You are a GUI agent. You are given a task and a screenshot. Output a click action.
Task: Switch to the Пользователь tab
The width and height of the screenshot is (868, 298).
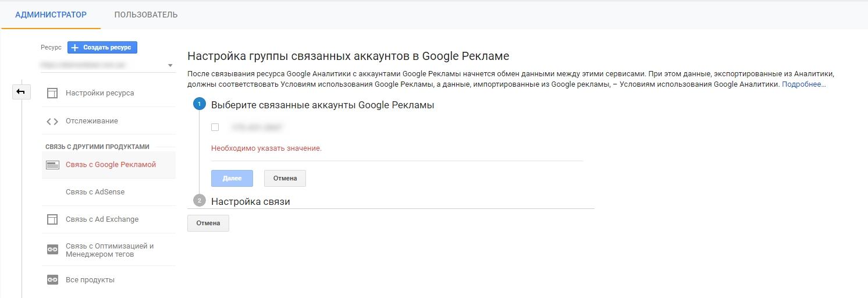[x=146, y=15]
